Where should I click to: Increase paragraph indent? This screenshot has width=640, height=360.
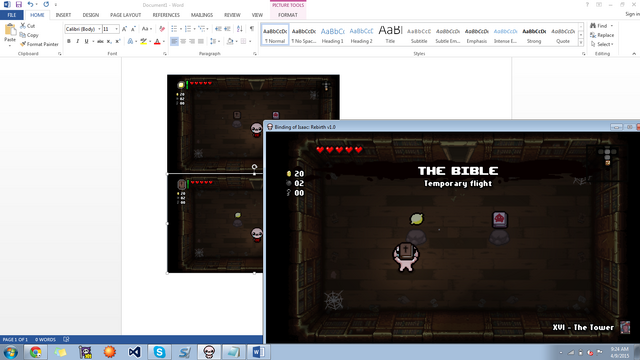tap(227, 29)
